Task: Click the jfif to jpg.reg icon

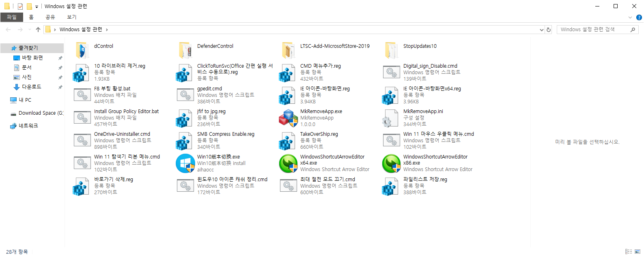Action: coord(184,118)
